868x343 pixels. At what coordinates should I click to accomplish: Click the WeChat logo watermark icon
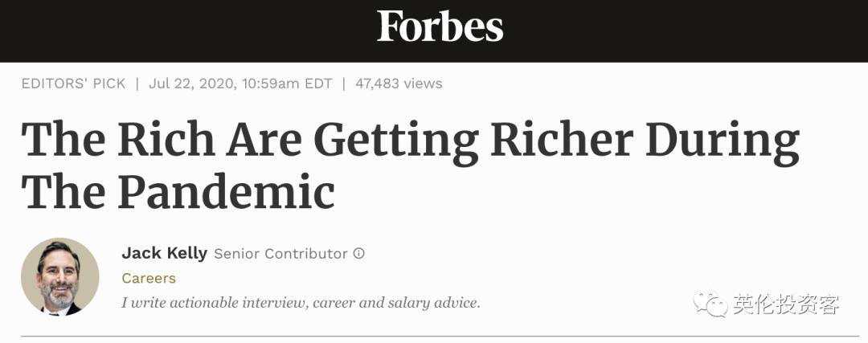coord(711,304)
